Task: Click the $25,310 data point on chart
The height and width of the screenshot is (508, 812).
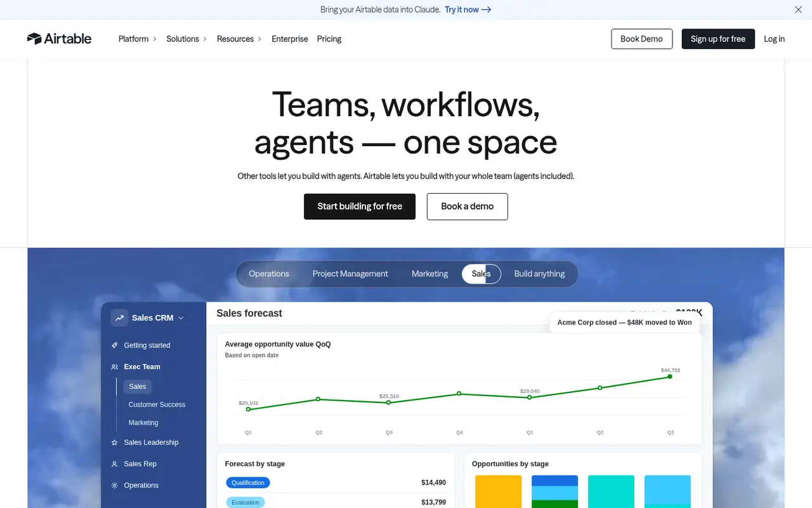Action: 389,403
